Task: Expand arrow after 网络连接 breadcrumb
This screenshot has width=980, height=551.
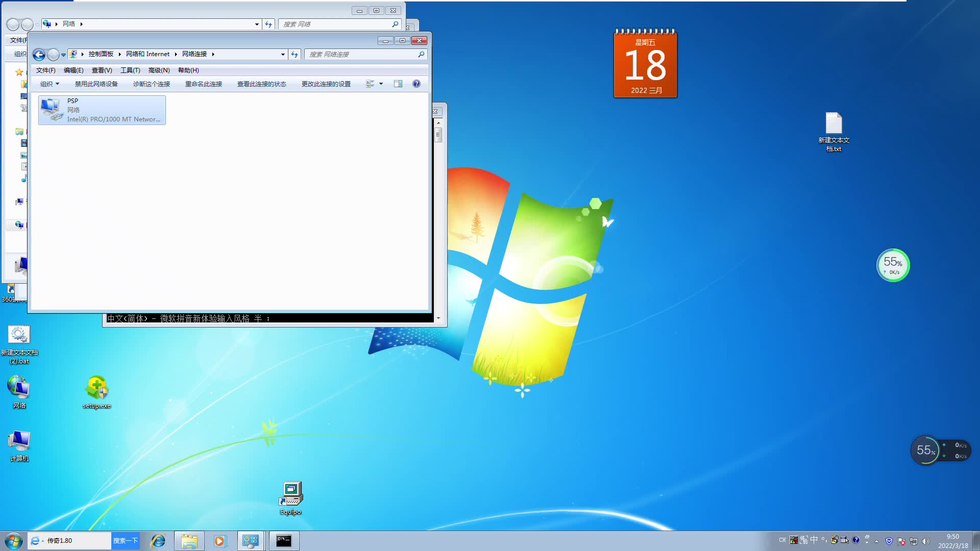Action: tap(213, 54)
